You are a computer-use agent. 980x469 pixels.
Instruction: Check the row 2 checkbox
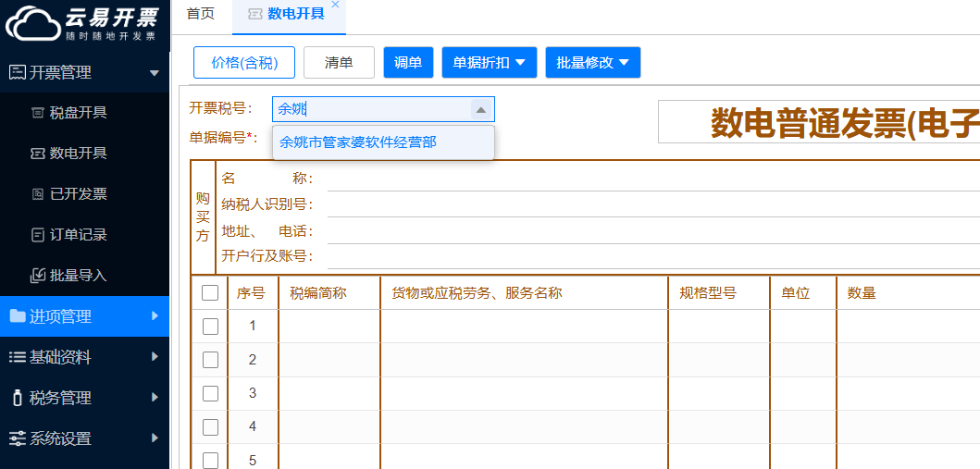click(210, 360)
